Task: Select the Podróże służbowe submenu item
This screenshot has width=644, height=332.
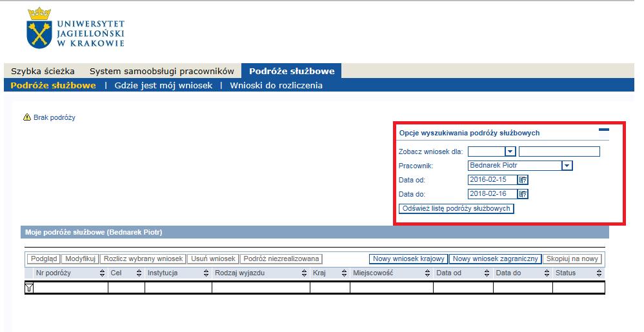Action: (53, 85)
